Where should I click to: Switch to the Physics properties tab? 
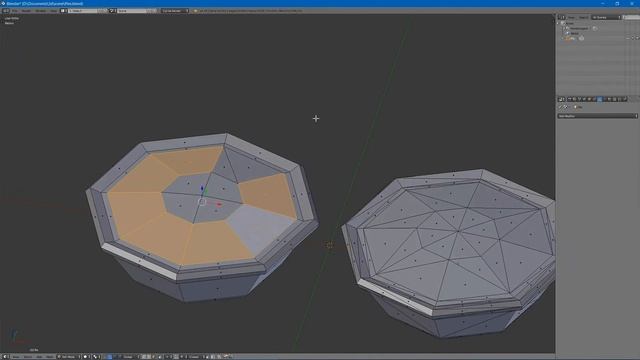coord(625,99)
